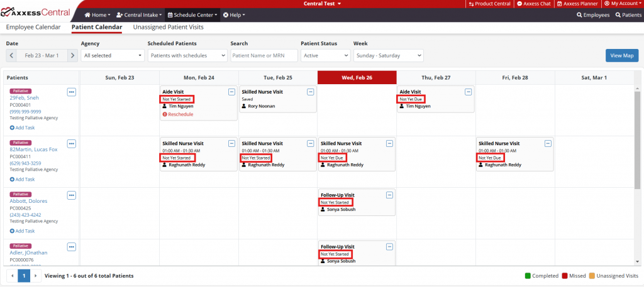Open the Schedule Center menu

click(192, 14)
